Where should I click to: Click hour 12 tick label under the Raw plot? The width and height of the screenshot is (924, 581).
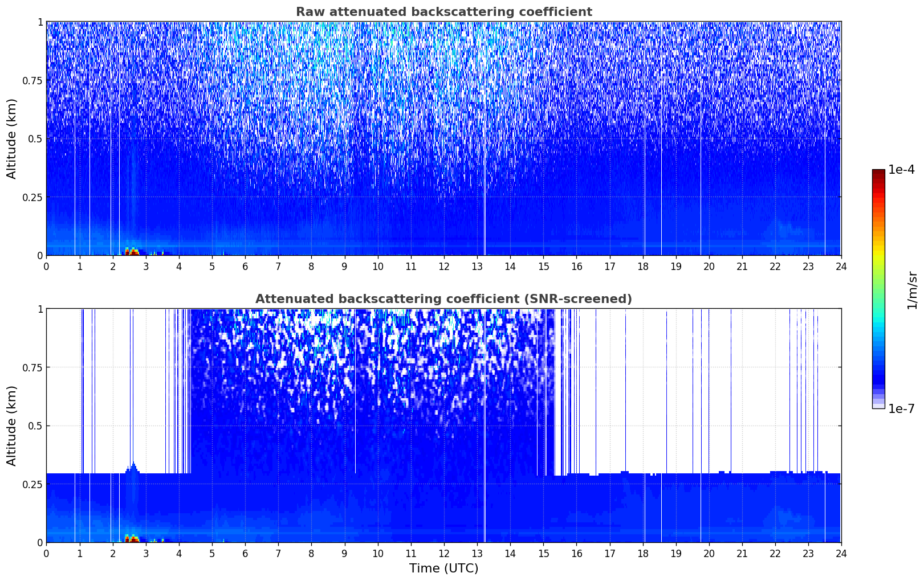click(444, 266)
